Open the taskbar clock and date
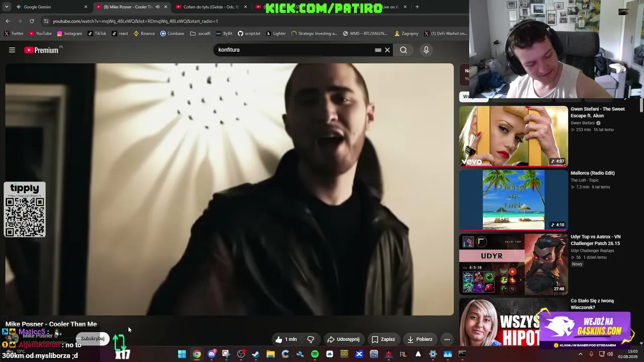This screenshot has height=362, width=644. [x=629, y=354]
